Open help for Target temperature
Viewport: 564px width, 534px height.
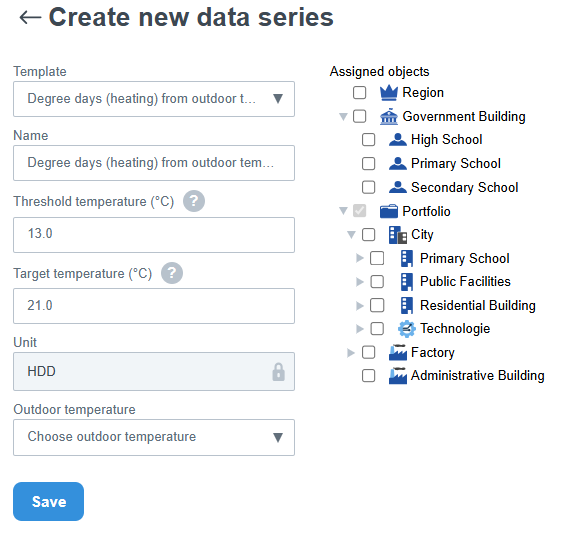pos(172,273)
